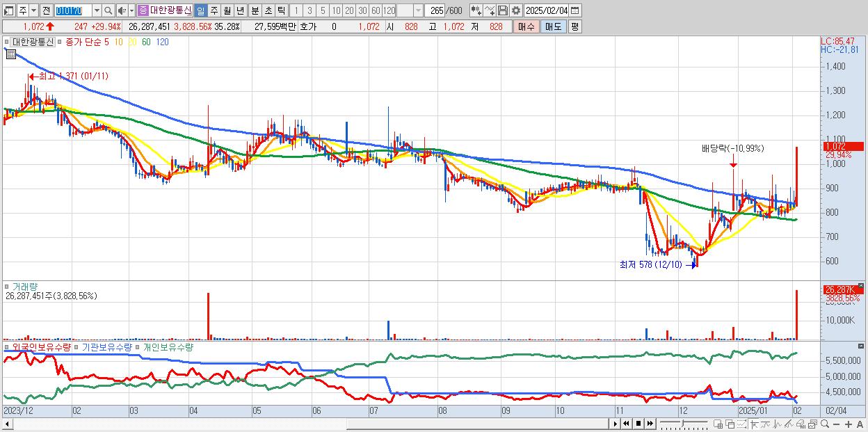Click the crosshair cursor tool icon
868x432 pixels.
[754, 424]
